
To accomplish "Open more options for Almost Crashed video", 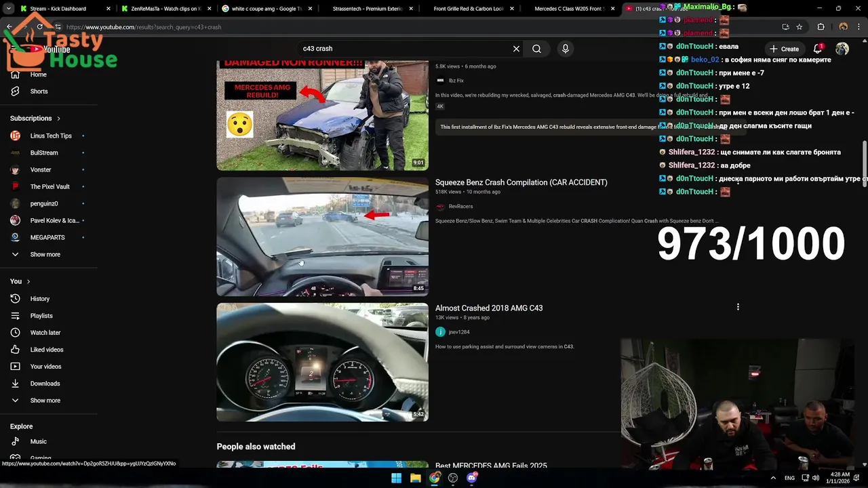I will 738,307.
